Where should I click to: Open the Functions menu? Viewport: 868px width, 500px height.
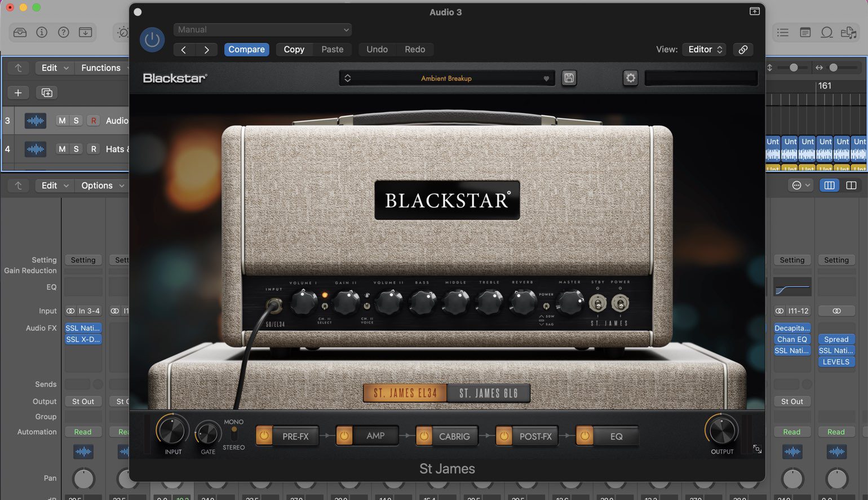point(102,68)
